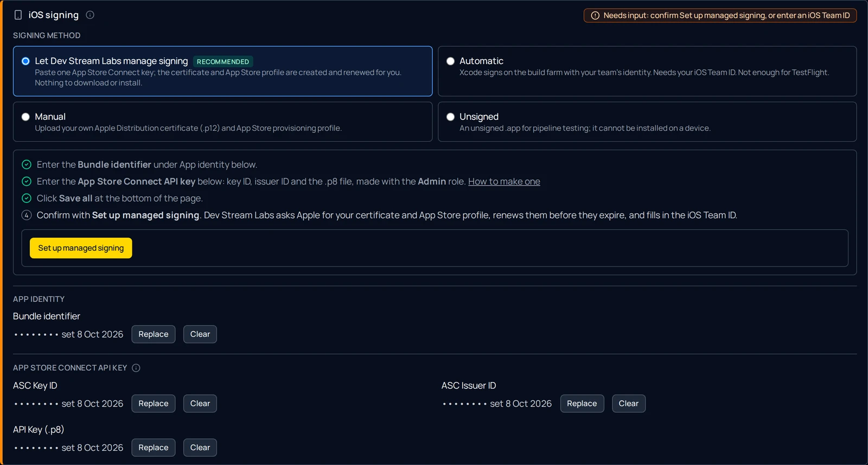Click checkmark icon beside Bundle identifier step
Viewport: 868px width, 465px height.
pyautogui.click(x=27, y=164)
